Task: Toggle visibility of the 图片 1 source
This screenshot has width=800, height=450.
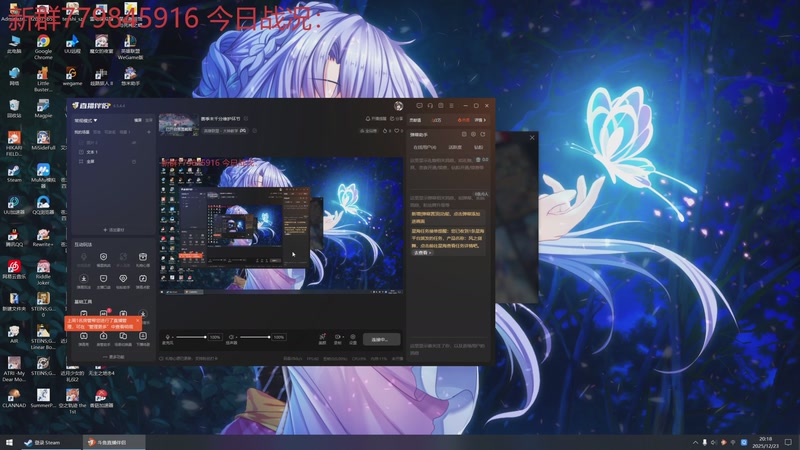Action: (134, 143)
